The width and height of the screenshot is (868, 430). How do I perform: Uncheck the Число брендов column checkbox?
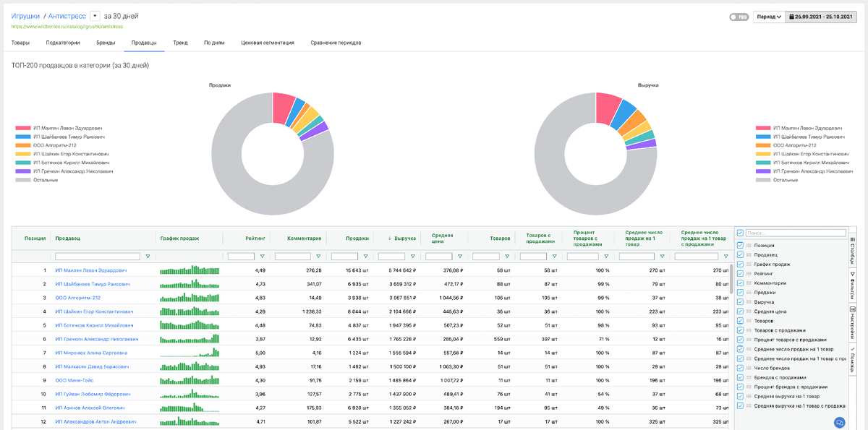pyautogui.click(x=740, y=368)
